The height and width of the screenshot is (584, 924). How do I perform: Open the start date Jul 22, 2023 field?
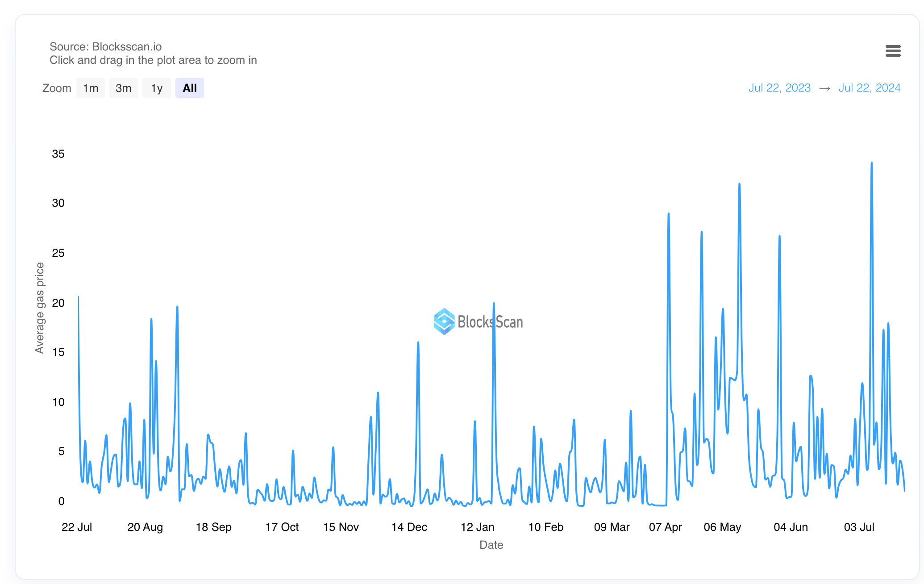[779, 88]
